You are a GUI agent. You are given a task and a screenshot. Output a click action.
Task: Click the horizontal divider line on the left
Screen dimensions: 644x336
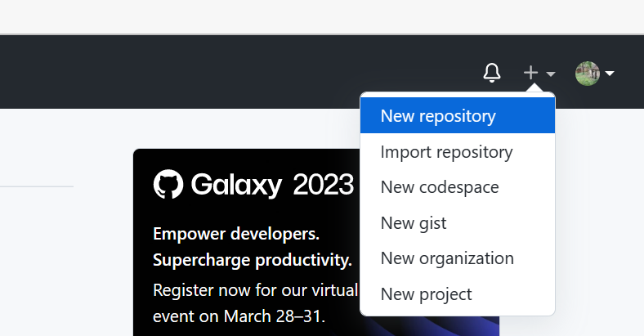click(x=37, y=186)
